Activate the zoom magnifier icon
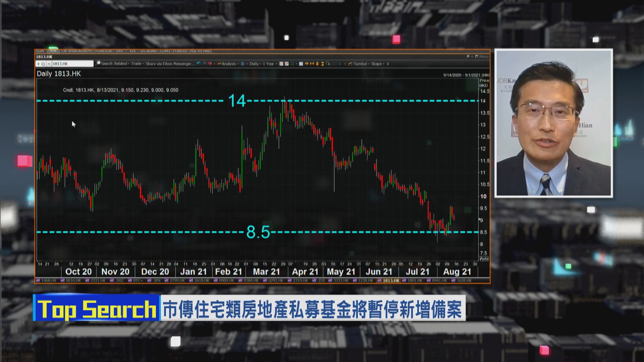 tap(327, 63)
